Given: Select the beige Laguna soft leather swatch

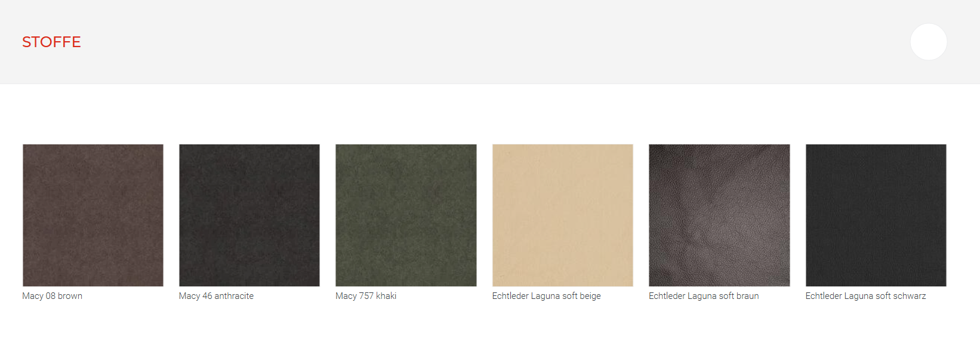Looking at the screenshot, I should point(562,215).
